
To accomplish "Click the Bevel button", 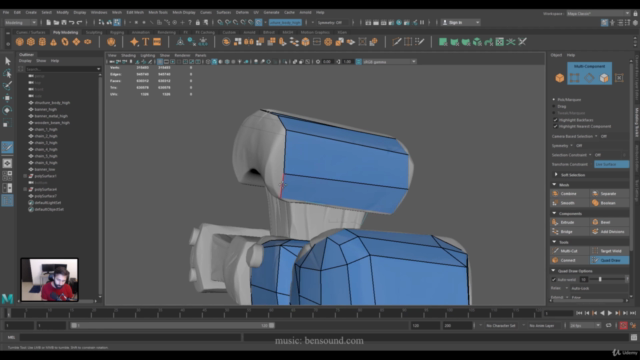I will tap(609, 222).
